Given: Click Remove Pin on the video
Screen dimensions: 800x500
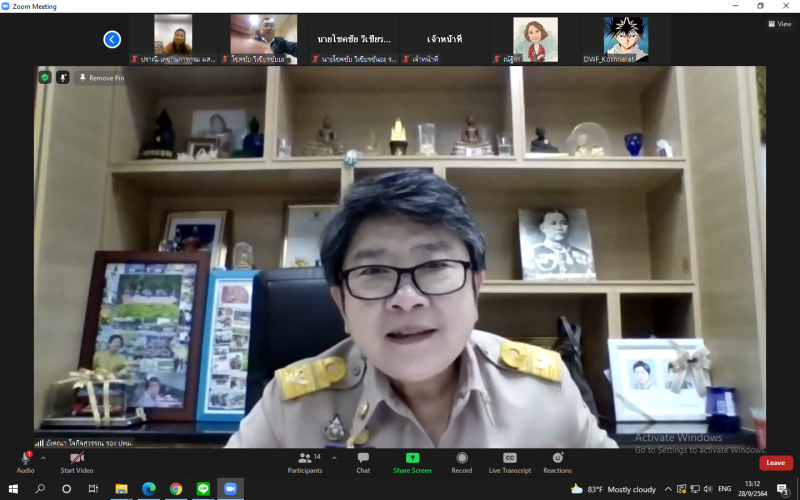Looking at the screenshot, I should tap(102, 78).
